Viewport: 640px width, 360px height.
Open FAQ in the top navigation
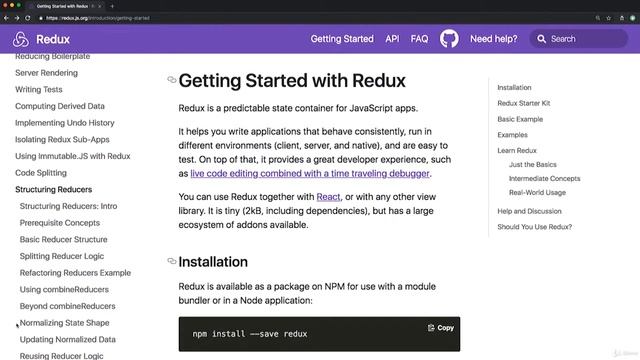[x=419, y=39]
